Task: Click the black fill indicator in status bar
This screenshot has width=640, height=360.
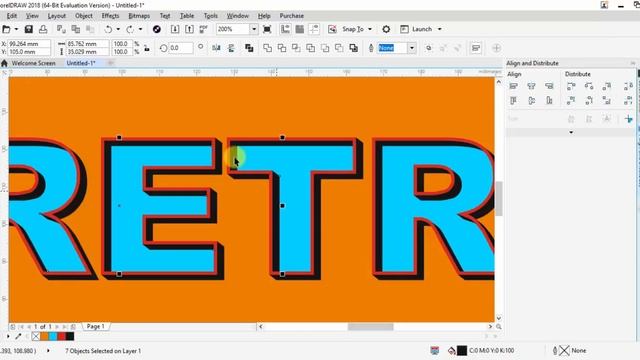Action: pos(462,351)
